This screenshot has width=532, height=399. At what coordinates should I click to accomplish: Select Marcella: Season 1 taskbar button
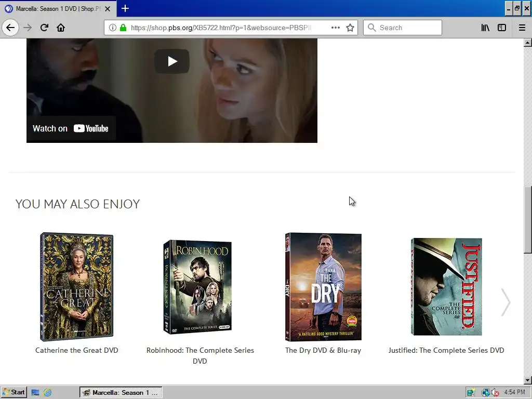(x=121, y=393)
